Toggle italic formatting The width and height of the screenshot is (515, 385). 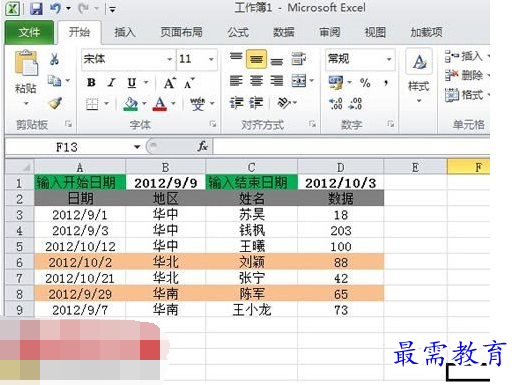(x=111, y=83)
